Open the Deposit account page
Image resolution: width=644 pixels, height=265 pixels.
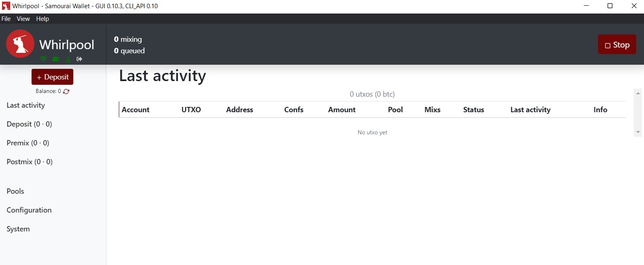coord(29,124)
